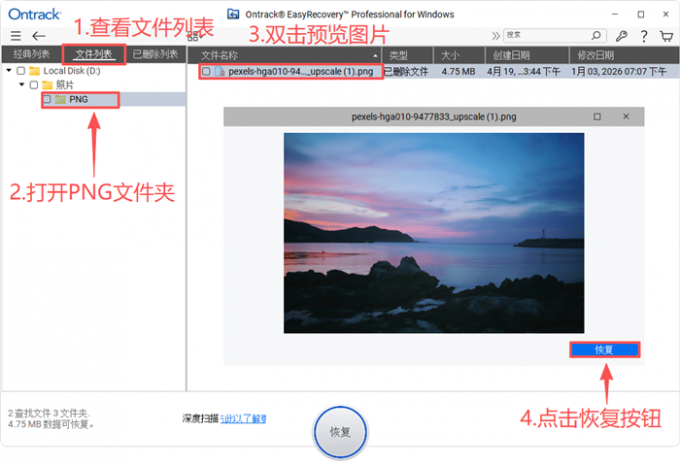Open the hamburger menu icon
The image size is (680, 464).
pos(16,36)
